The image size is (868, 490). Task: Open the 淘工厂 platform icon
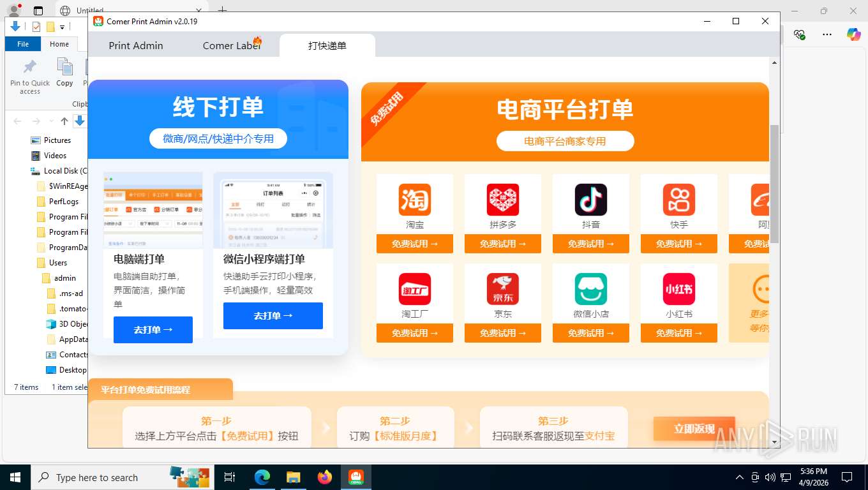coord(415,289)
